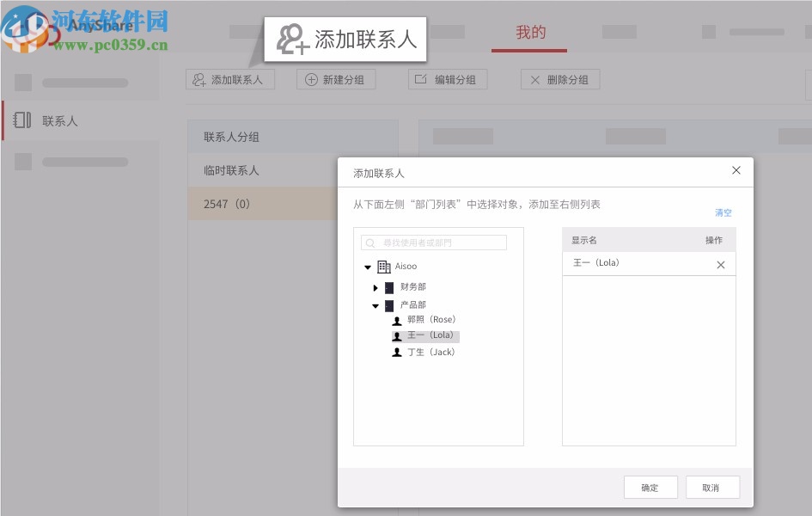Click the plus icon on 新建分组
This screenshot has width=812, height=516.
click(311, 79)
